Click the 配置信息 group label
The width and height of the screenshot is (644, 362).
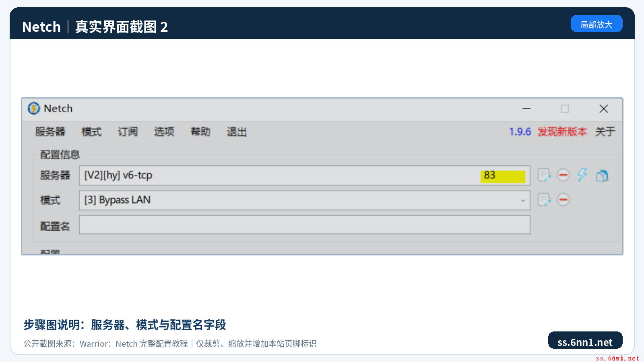[60, 154]
